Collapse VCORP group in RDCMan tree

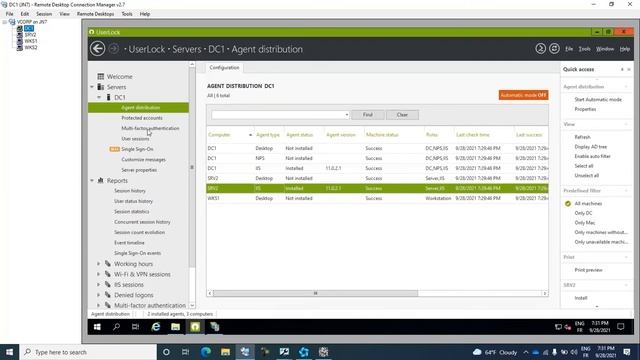pyautogui.click(x=4, y=22)
